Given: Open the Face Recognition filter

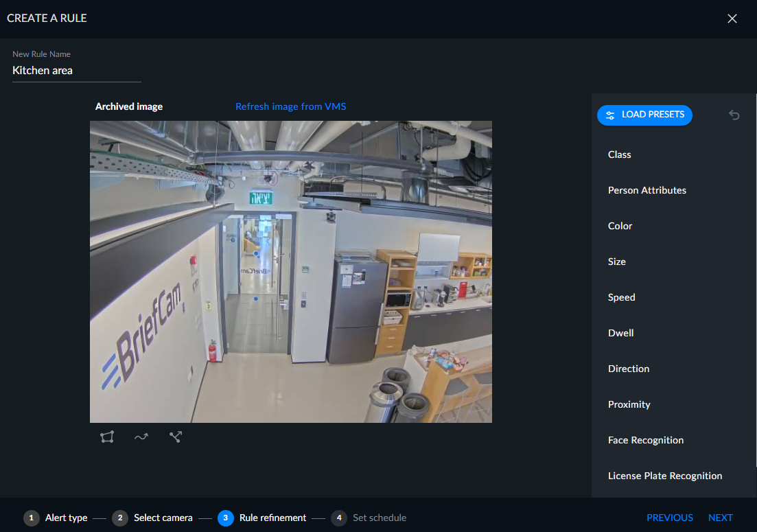Looking at the screenshot, I should (x=646, y=440).
